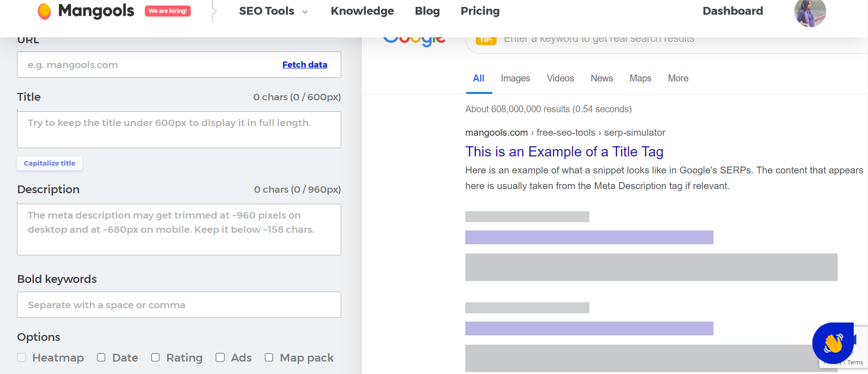868x374 pixels.
Task: Open the Pricing page
Action: pyautogui.click(x=480, y=11)
